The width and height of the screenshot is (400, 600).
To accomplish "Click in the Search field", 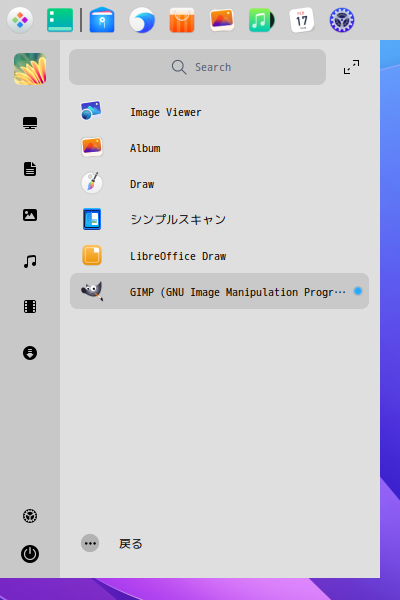I will click(x=198, y=67).
